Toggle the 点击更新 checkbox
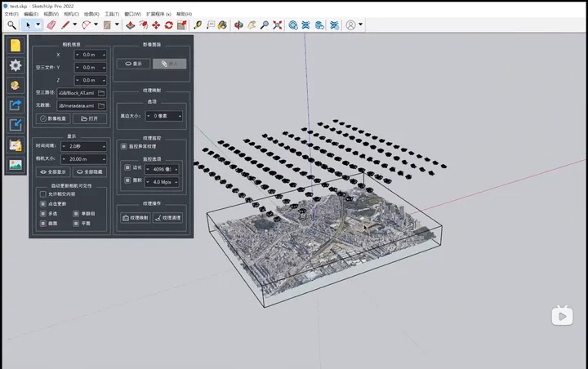 42,203
